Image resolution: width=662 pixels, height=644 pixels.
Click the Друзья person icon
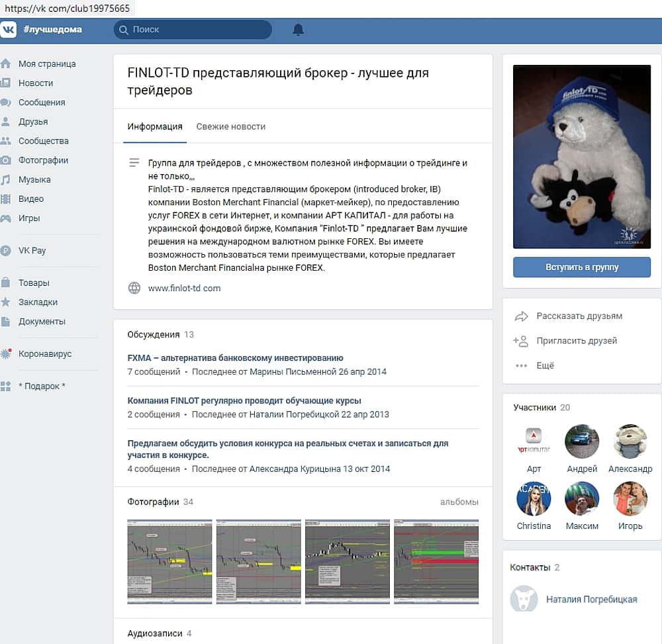[x=5, y=122]
